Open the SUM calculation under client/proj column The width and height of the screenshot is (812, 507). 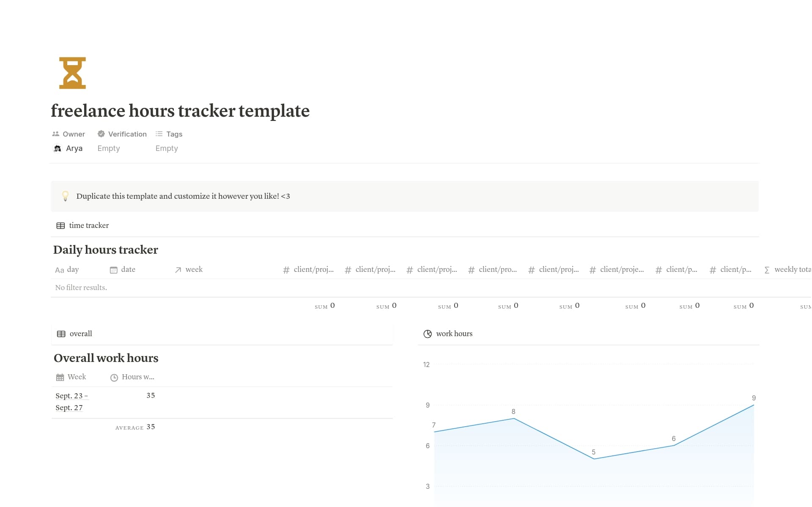click(x=324, y=306)
